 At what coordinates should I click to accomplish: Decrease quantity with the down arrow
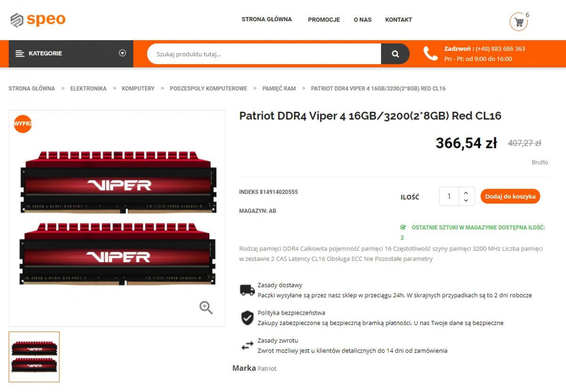point(466,200)
